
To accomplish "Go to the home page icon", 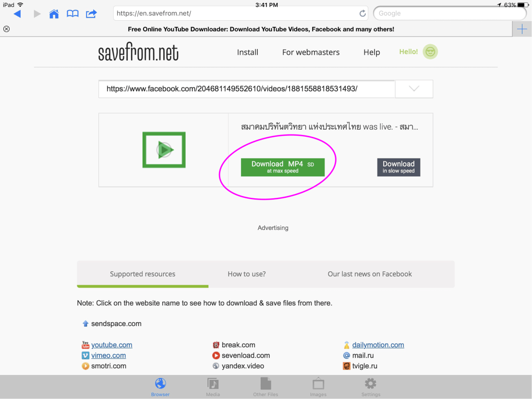I will point(54,14).
